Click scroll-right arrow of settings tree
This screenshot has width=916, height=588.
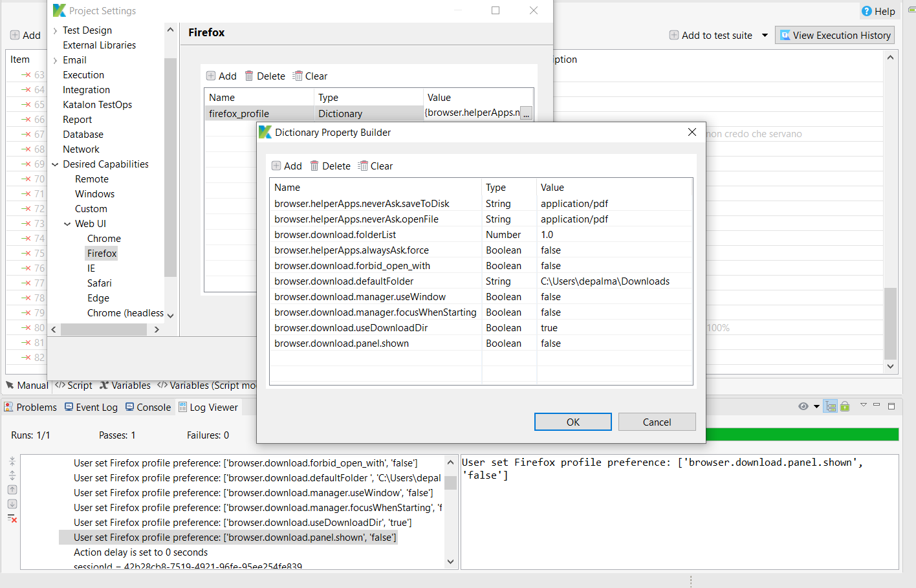157,329
